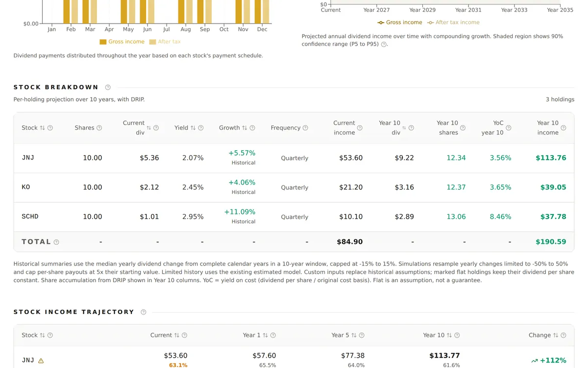The width and height of the screenshot is (588, 368).
Task: Sort breakdown table by Year 10 div
Action: click(x=404, y=128)
